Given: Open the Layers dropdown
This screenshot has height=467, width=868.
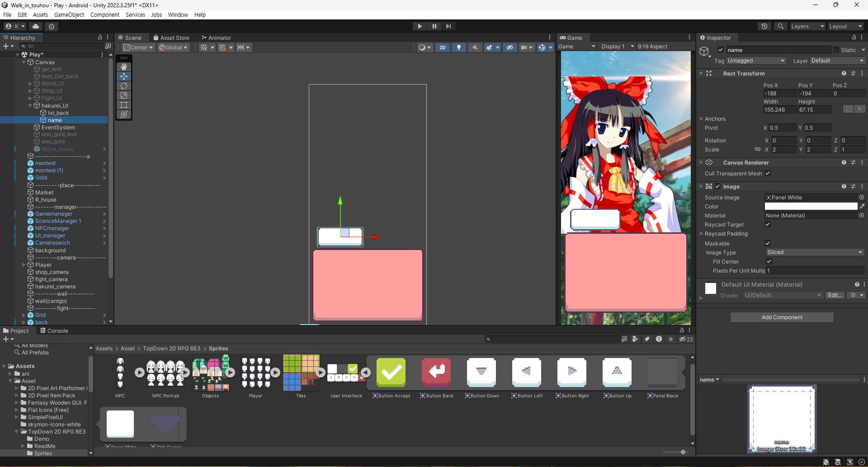Looking at the screenshot, I should 807,26.
